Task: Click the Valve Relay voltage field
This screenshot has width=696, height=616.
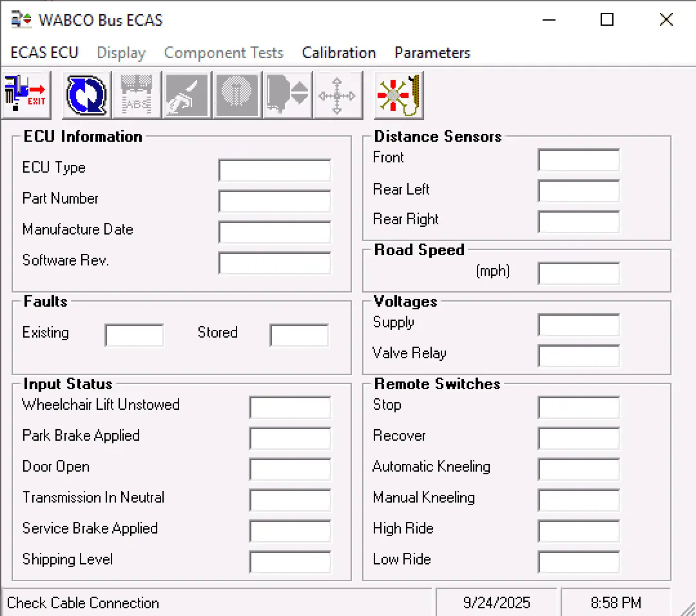Action: pos(579,356)
